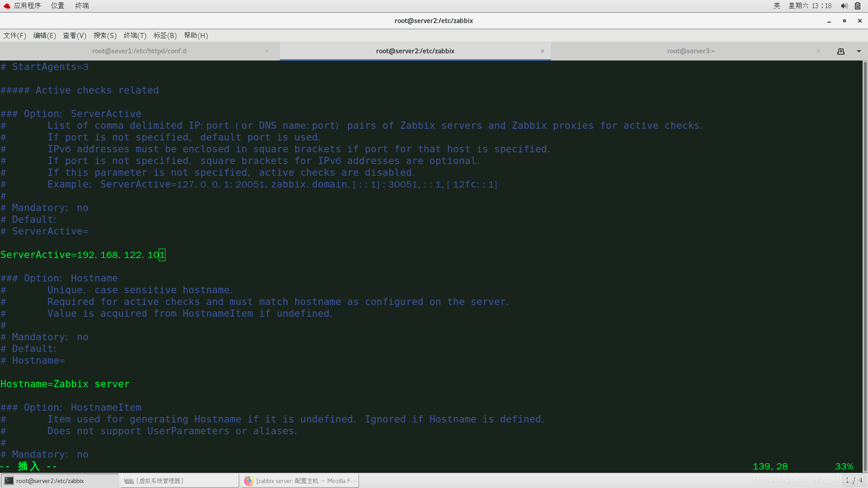Click '### Option: ServerActive' line
This screenshot has height=488, width=868.
[71, 114]
